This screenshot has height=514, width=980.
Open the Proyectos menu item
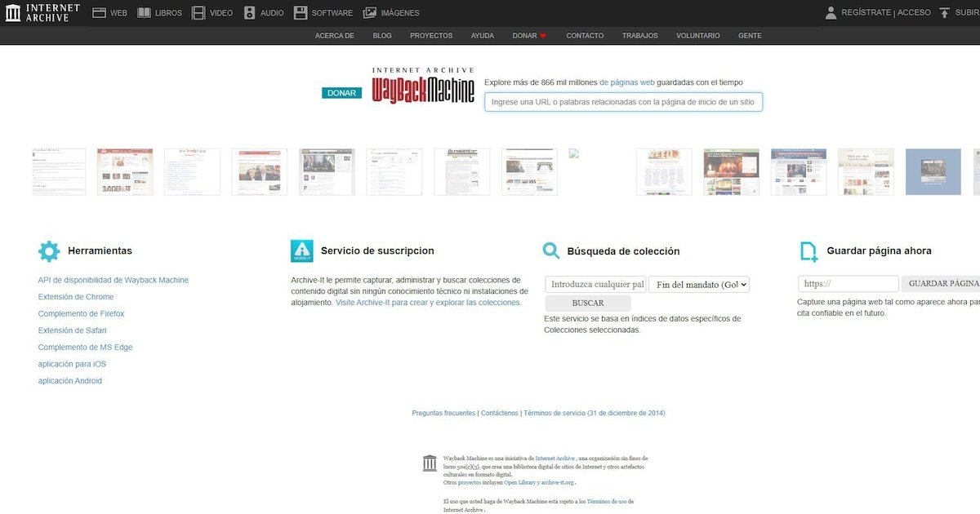pos(431,36)
